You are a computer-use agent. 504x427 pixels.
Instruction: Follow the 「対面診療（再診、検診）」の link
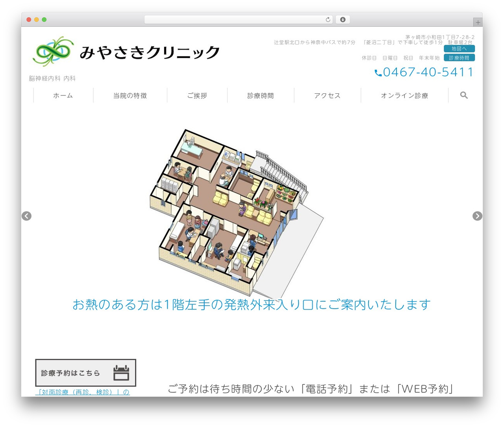pos(82,392)
